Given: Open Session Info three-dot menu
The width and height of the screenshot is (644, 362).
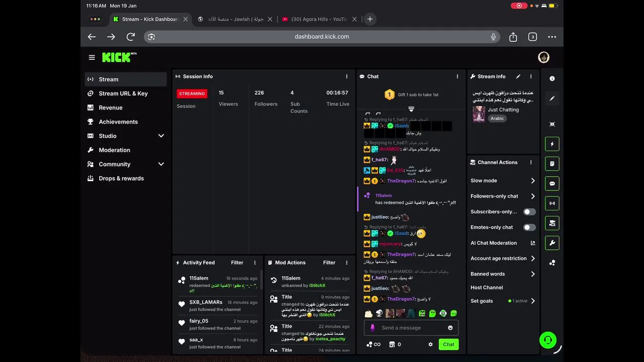Looking at the screenshot, I should tap(347, 76).
